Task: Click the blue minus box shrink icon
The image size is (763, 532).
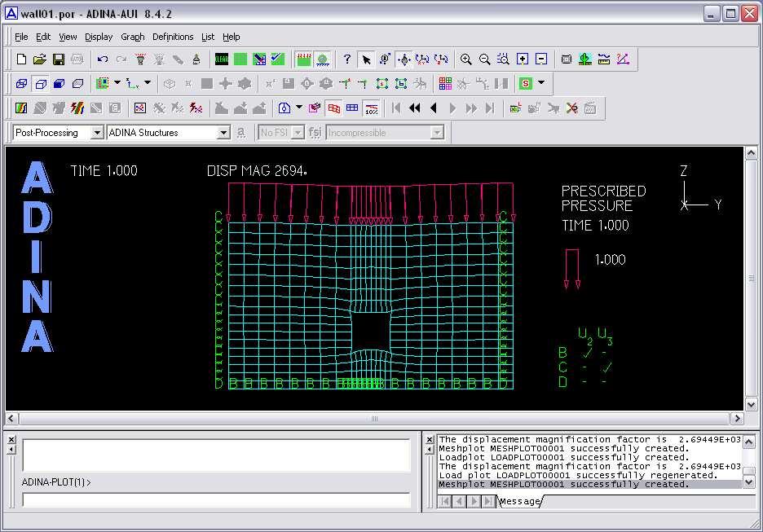Action: point(541,59)
